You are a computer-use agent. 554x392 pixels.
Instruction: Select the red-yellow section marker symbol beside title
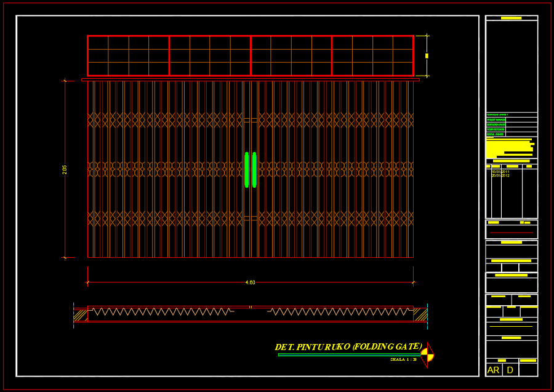[428, 355]
